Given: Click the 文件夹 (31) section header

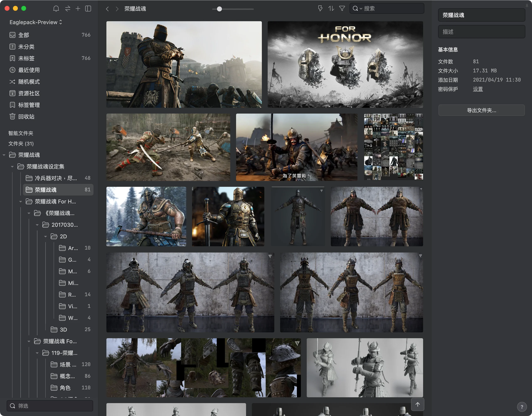Looking at the screenshot, I should click(x=21, y=144).
